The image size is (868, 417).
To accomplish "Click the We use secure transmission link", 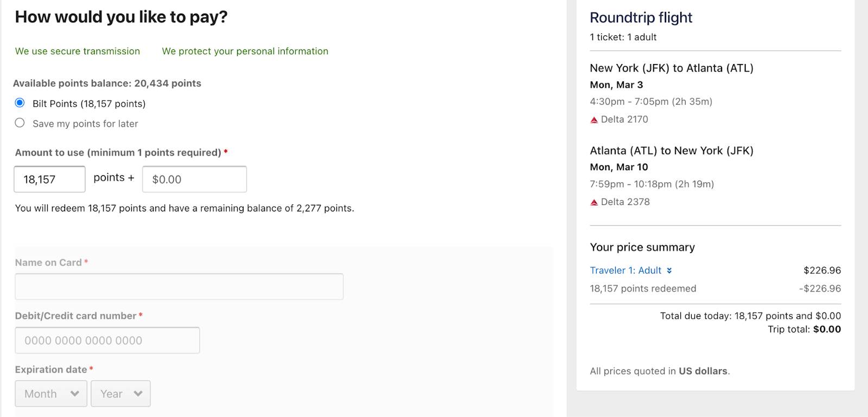I will click(78, 51).
